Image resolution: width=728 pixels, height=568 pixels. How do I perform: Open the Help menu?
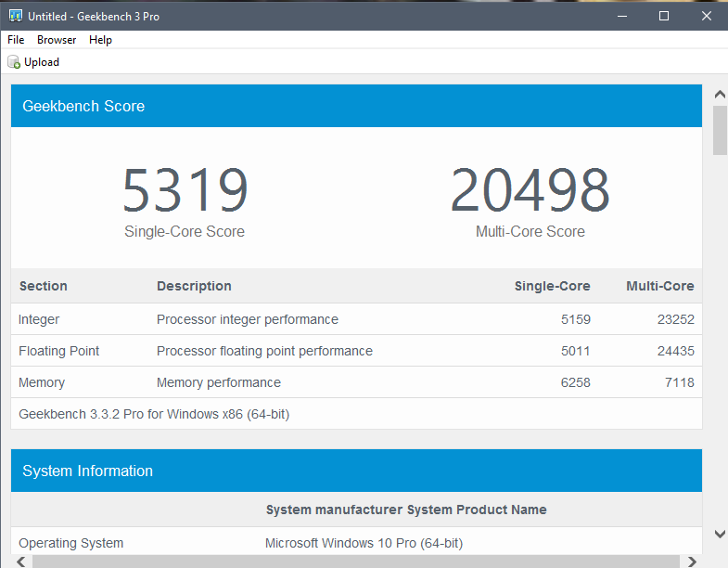click(x=100, y=40)
